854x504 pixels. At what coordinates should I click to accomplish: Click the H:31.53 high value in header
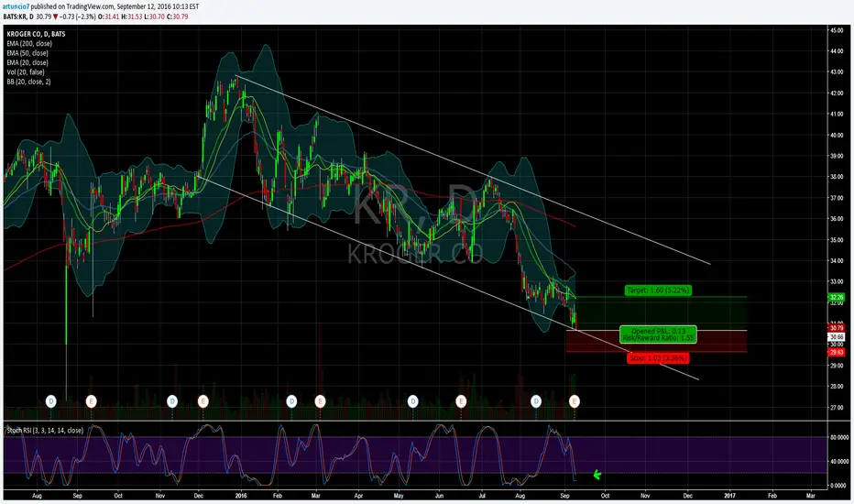pos(131,16)
